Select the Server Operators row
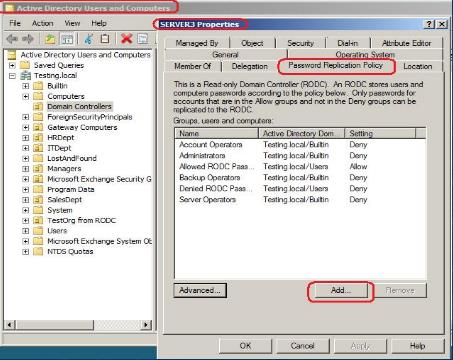This screenshot has width=453, height=360. pyautogui.click(x=300, y=200)
